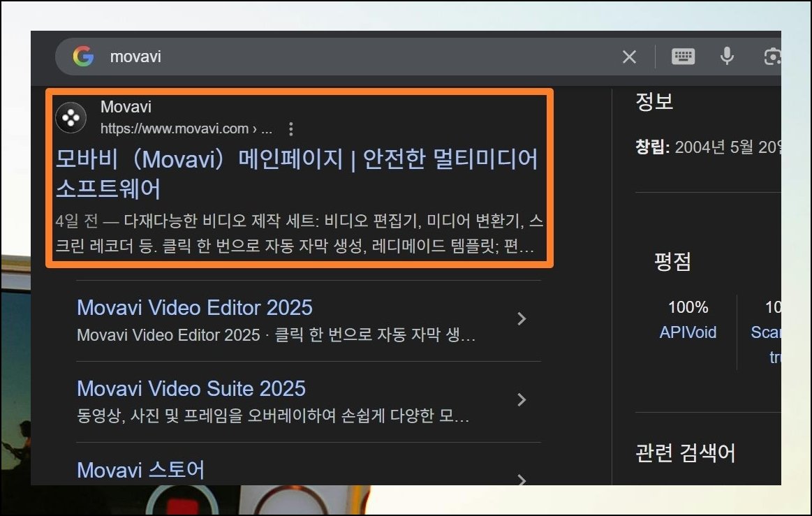Click snippet text starting with 4일 전
This screenshot has height=516, width=812.
(300, 233)
